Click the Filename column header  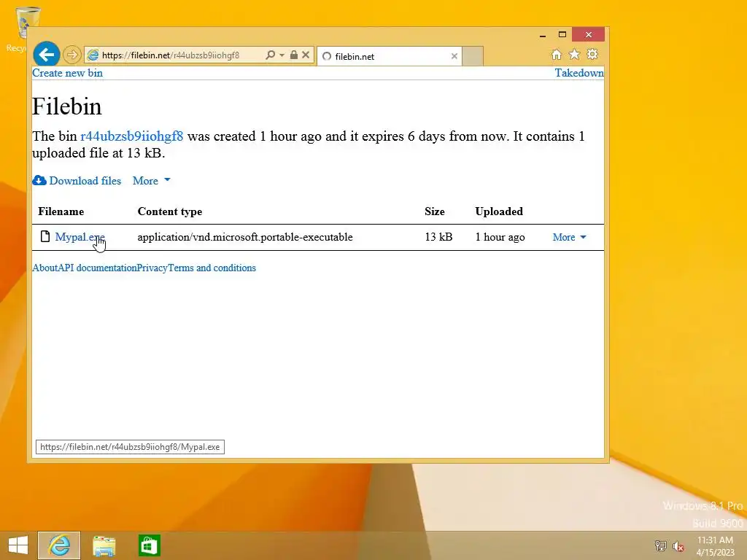[x=61, y=211]
